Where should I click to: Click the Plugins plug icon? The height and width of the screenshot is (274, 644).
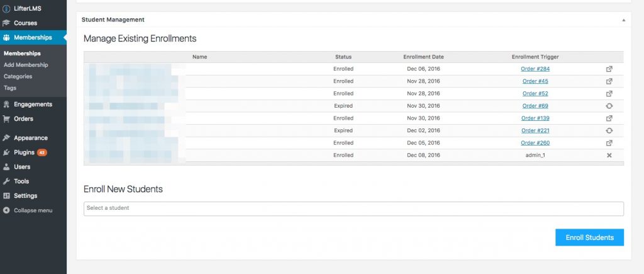click(6, 152)
